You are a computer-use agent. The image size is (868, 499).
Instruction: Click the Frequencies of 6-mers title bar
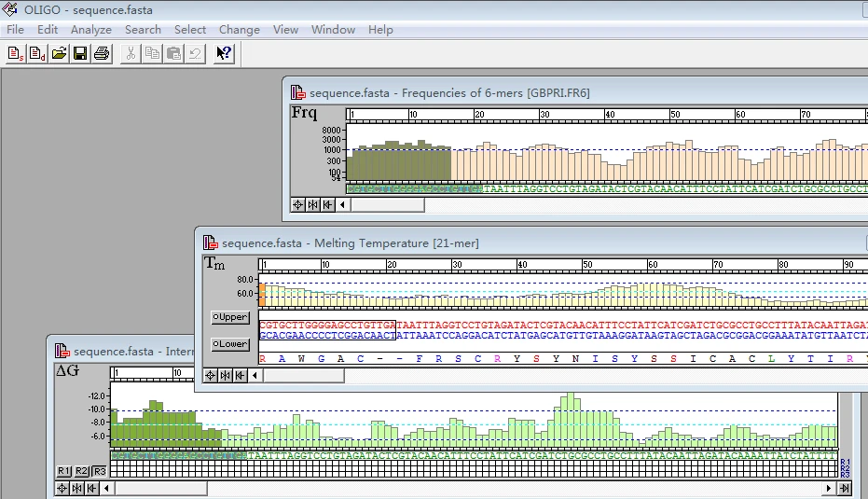pyautogui.click(x=576, y=92)
